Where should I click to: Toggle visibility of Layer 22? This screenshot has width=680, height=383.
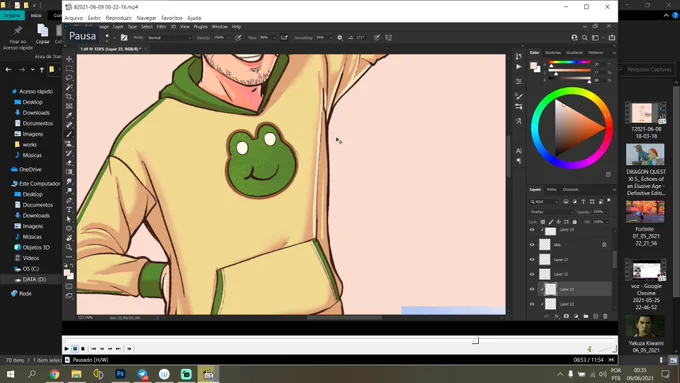[532, 304]
